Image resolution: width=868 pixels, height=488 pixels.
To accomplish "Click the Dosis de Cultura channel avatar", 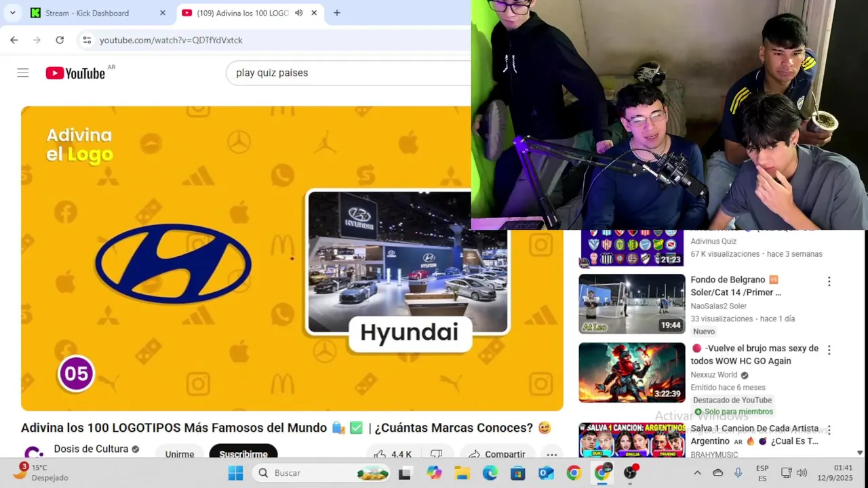I will point(34,453).
